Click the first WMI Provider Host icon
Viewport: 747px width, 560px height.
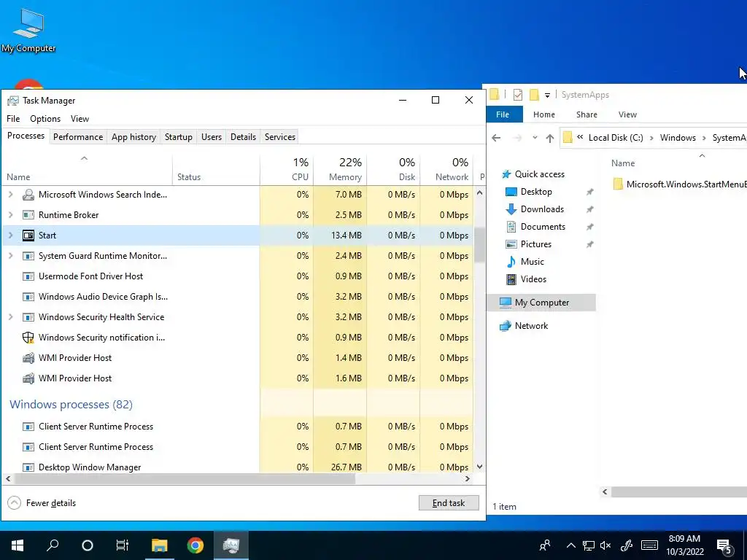[28, 358]
